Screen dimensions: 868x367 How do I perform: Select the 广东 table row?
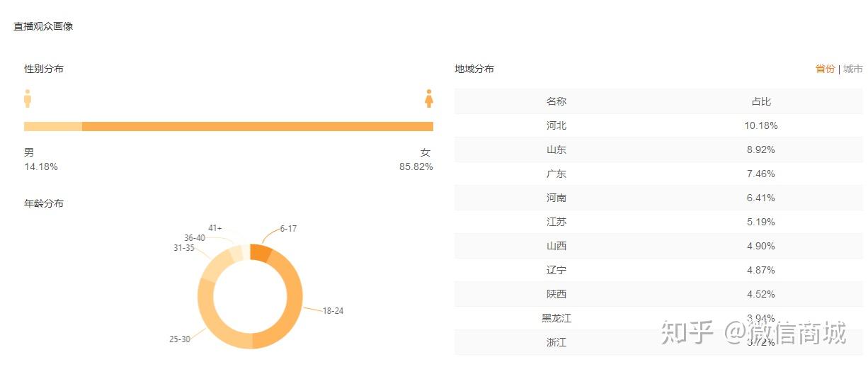coord(658,174)
